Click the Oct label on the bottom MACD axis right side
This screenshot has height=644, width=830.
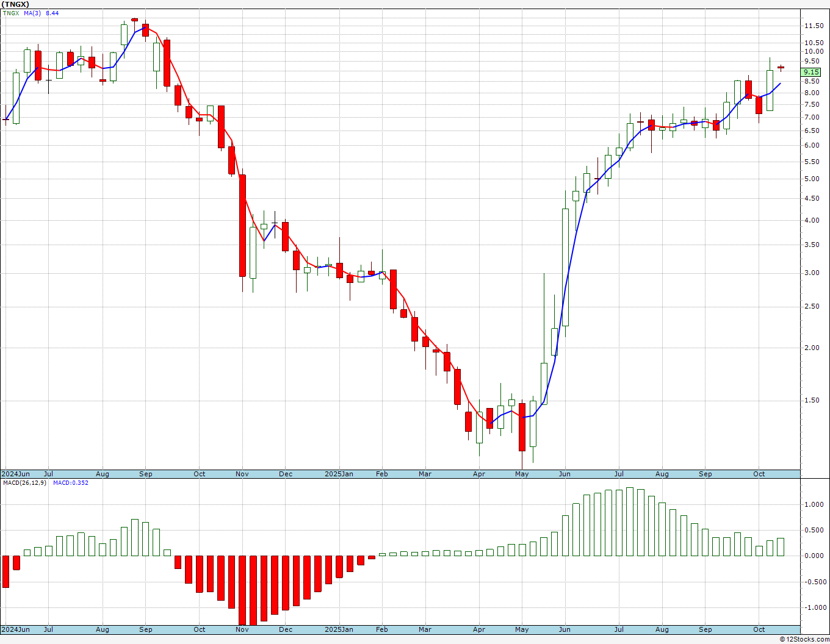pos(759,629)
